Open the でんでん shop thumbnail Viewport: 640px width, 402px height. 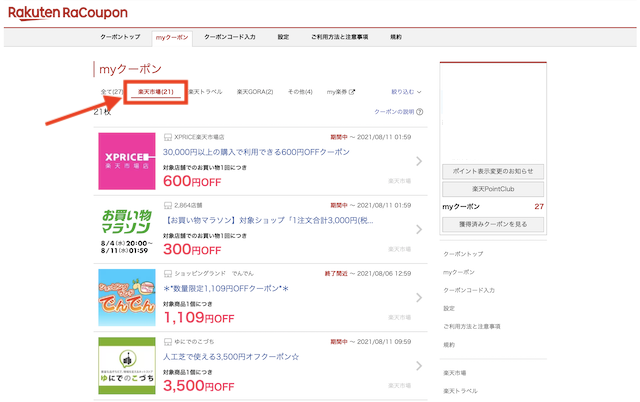coord(127,298)
